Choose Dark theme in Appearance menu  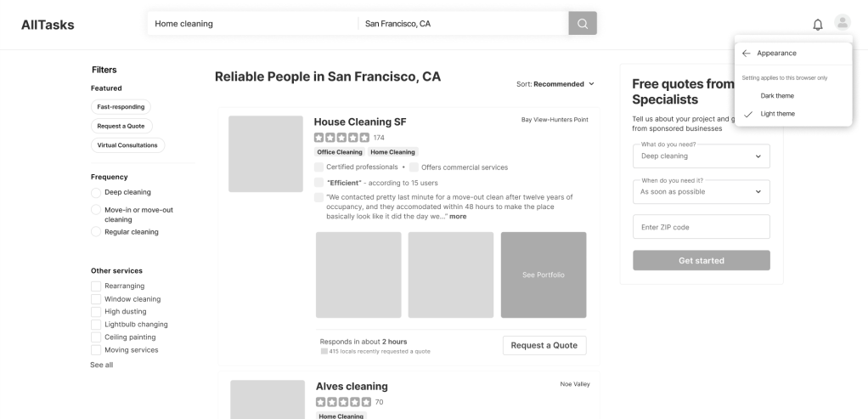777,95
